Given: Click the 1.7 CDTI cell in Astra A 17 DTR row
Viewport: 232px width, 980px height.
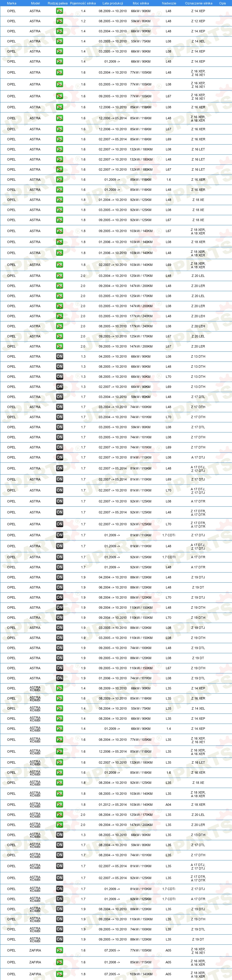Looking at the screenshot, I should point(169,557).
